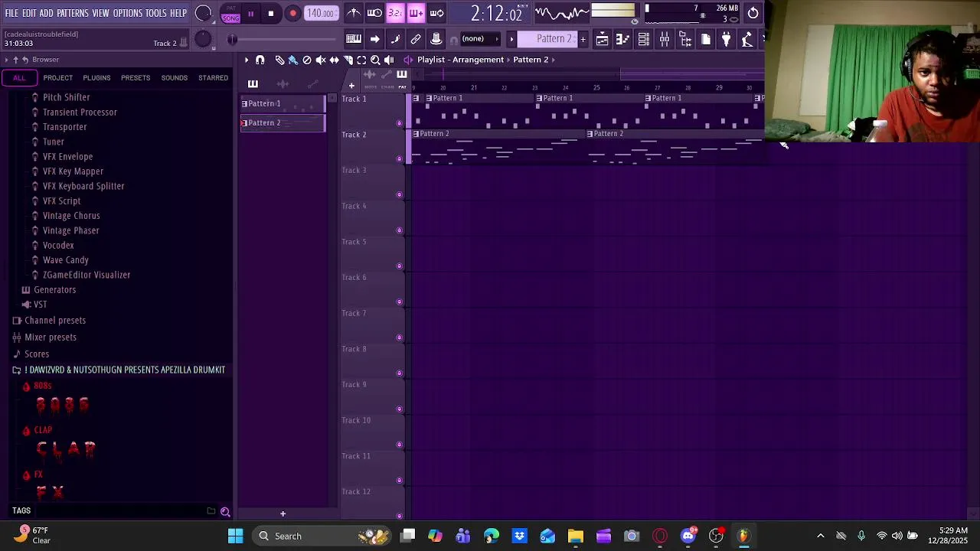Select the Playback speaker tool
The height and width of the screenshot is (551, 980).
[x=389, y=60]
